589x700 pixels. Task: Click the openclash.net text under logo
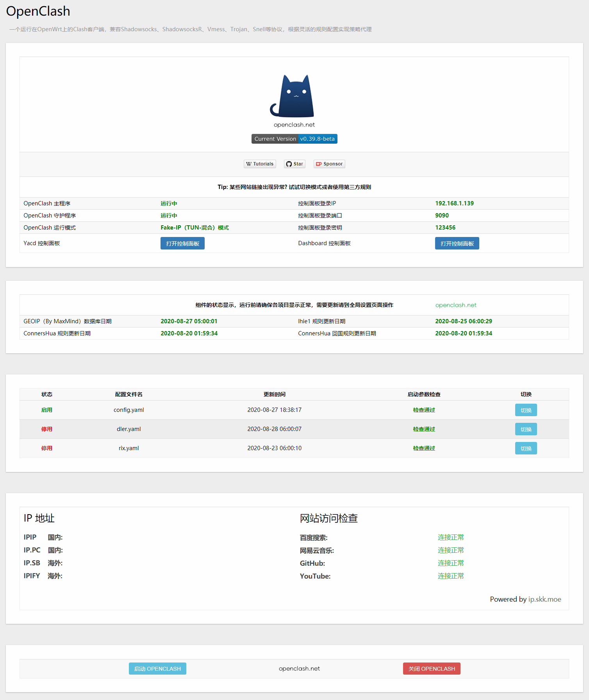294,125
